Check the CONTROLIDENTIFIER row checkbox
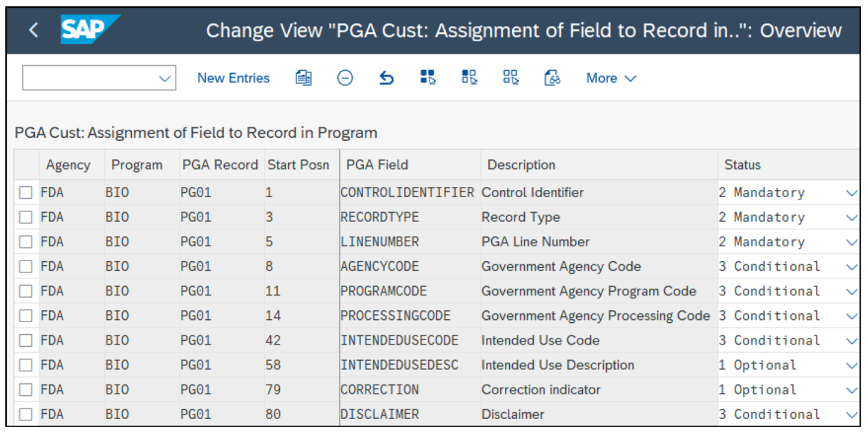 point(26,192)
